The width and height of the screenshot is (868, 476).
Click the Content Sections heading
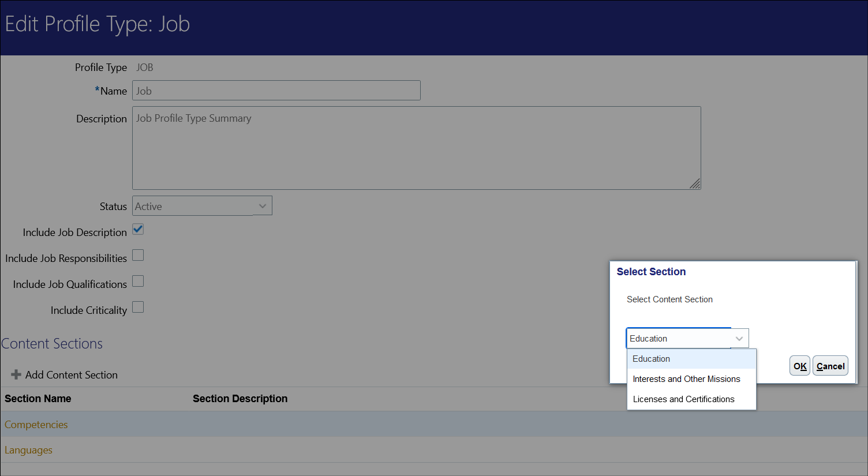pos(52,344)
